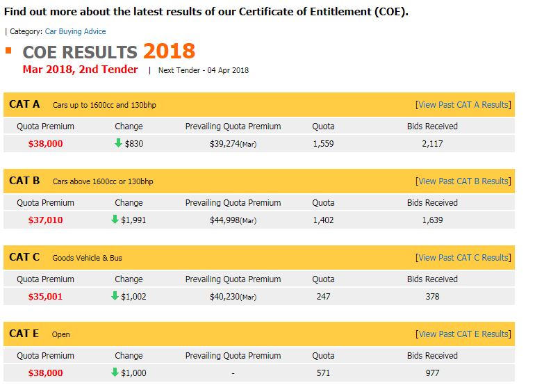Open View Past CAT A Results link
The width and height of the screenshot is (560, 392).
pyautogui.click(x=463, y=105)
